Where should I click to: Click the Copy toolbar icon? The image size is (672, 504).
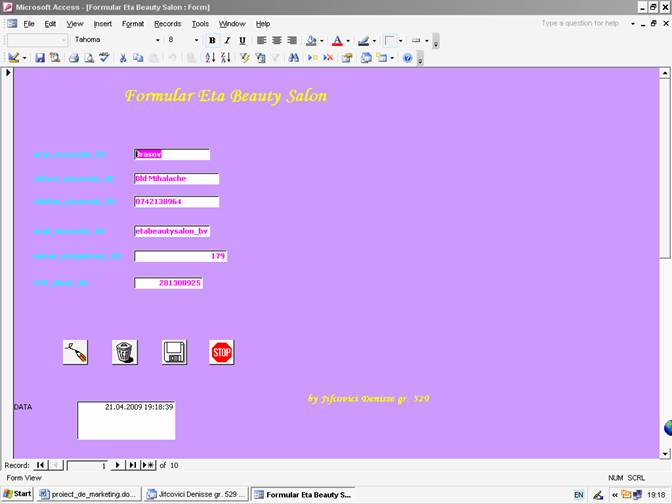coord(138,57)
